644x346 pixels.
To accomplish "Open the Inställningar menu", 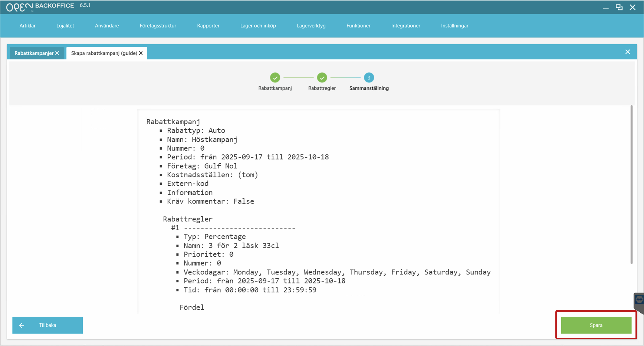I will [454, 26].
